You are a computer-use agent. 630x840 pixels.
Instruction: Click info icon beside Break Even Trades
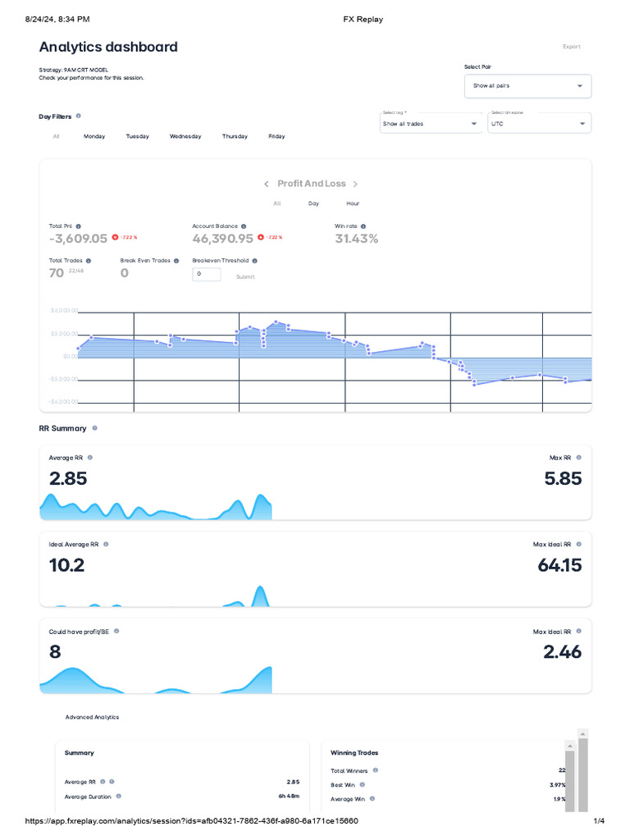(x=176, y=261)
